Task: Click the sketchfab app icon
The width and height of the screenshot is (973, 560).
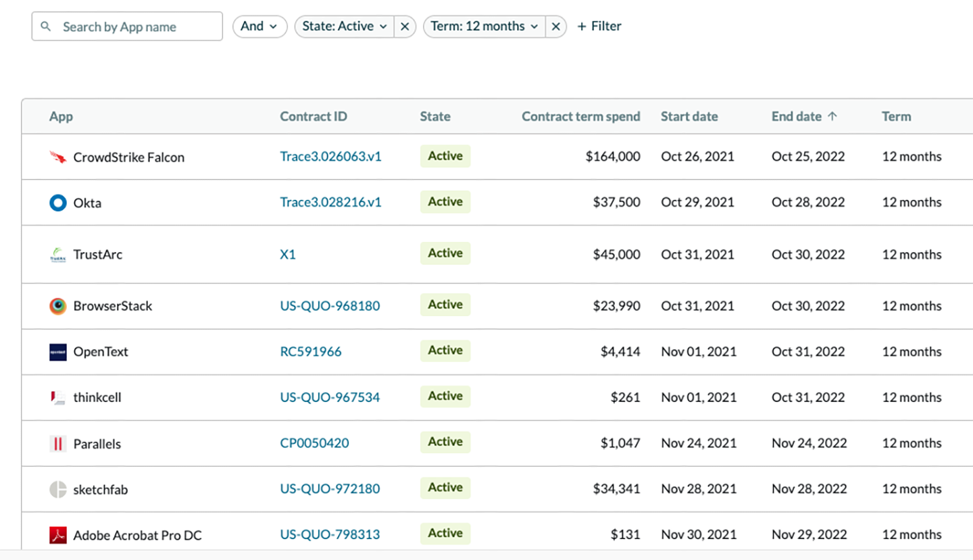Action: (58, 490)
